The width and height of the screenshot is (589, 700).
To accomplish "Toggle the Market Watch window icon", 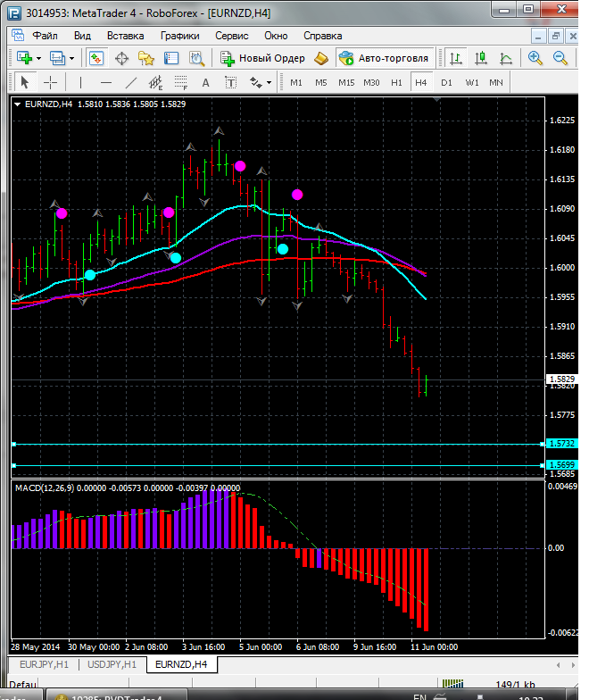I will (x=96, y=58).
